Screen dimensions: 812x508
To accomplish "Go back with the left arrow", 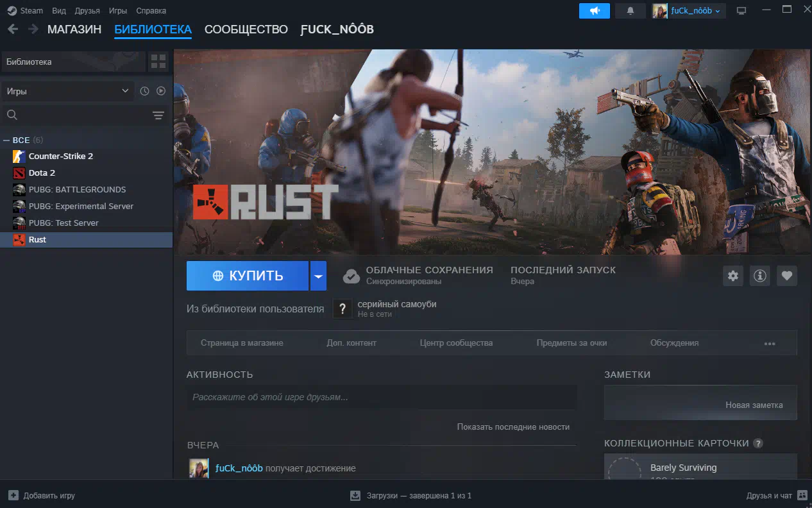I will pos(13,29).
